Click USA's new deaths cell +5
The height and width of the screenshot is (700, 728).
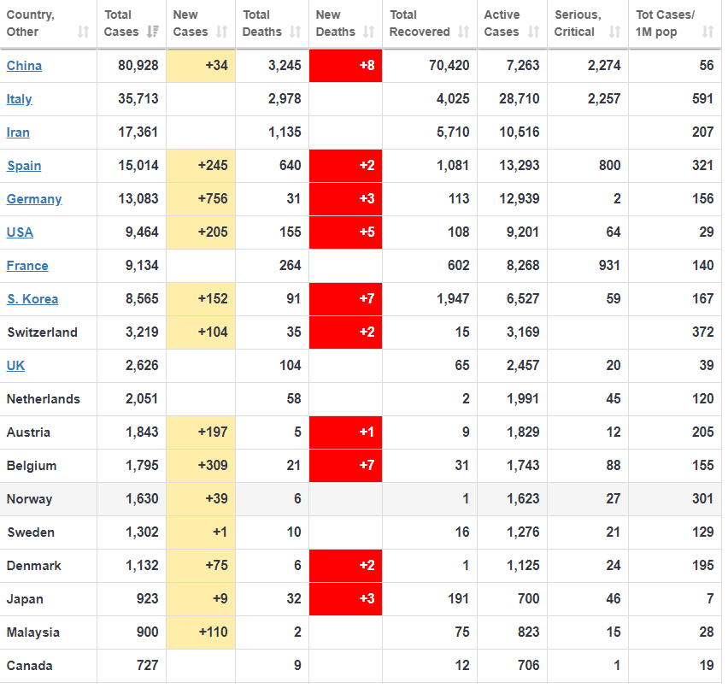[x=345, y=232]
